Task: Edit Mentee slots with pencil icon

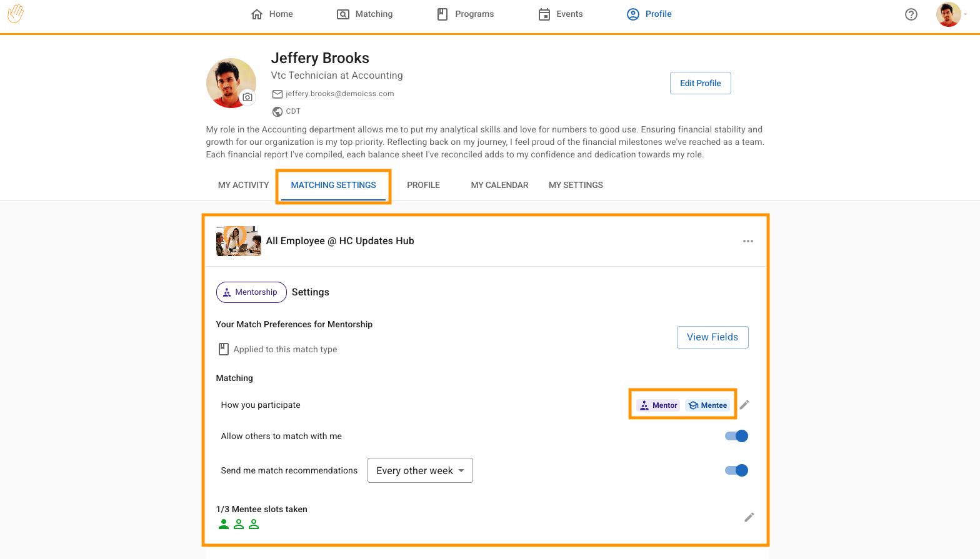Action: click(749, 517)
